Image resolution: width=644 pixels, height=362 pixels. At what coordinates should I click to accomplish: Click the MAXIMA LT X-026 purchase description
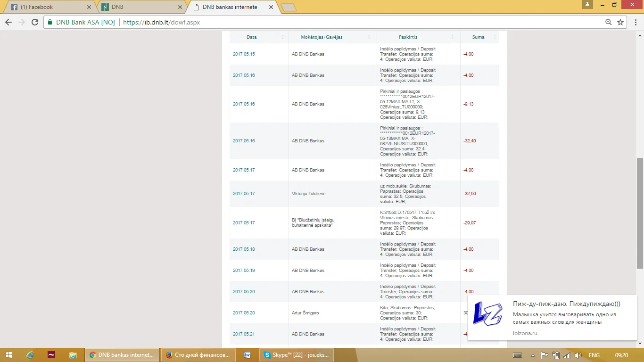point(408,104)
